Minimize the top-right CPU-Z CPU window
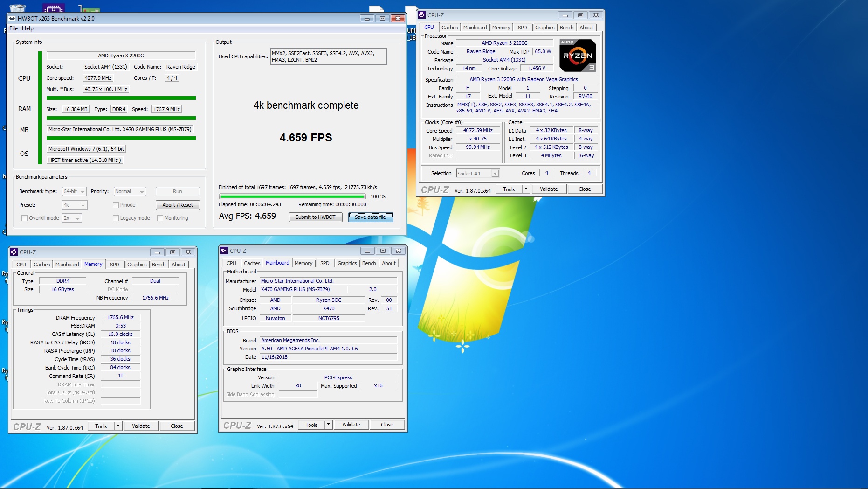 tap(565, 15)
